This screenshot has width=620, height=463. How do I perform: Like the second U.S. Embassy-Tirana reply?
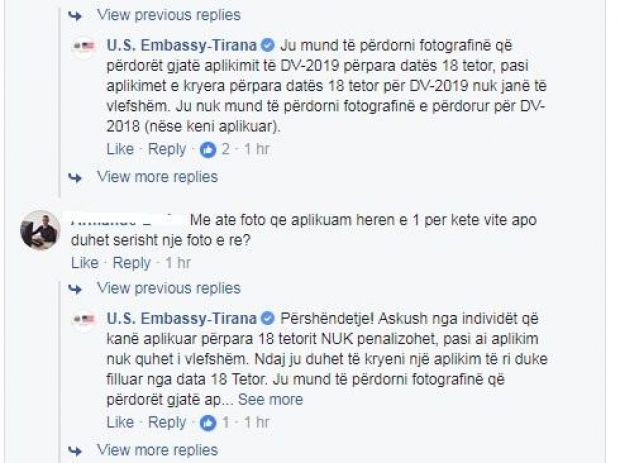(x=120, y=422)
